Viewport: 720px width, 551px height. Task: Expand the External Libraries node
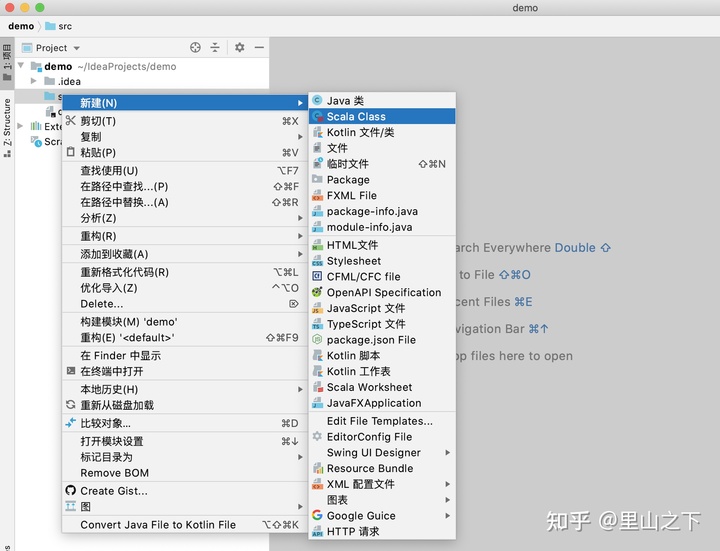pos(20,126)
